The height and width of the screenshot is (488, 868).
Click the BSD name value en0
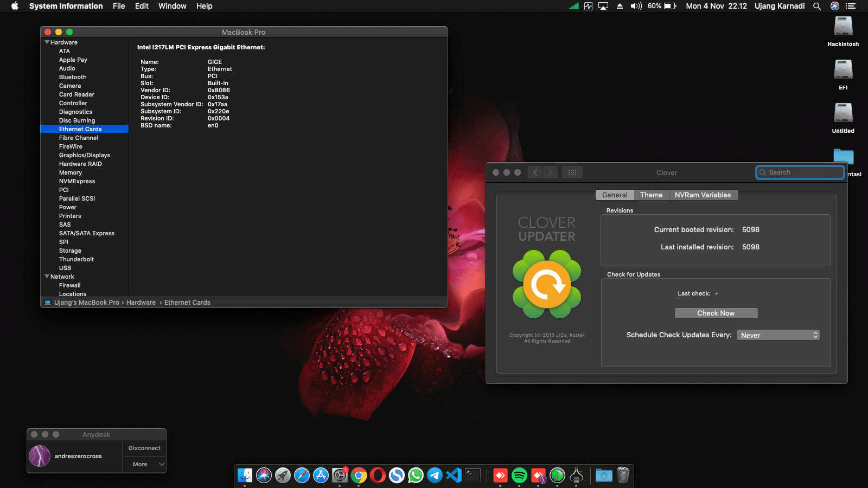tap(213, 125)
